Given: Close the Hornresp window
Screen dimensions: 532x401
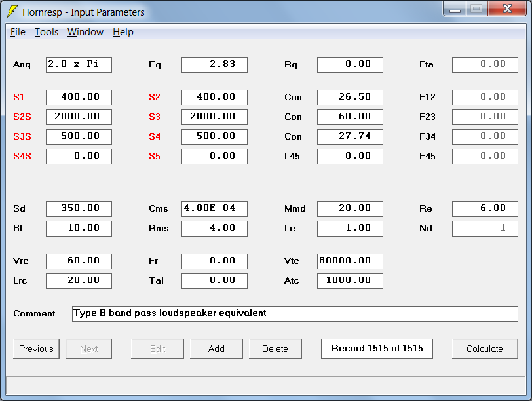Looking at the screenshot, I should coord(507,9).
